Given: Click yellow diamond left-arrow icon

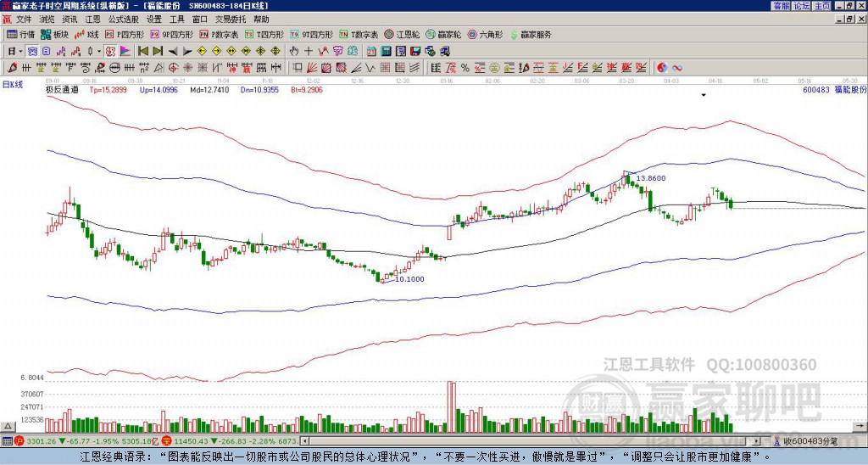Looking at the screenshot, I should click(x=202, y=51).
